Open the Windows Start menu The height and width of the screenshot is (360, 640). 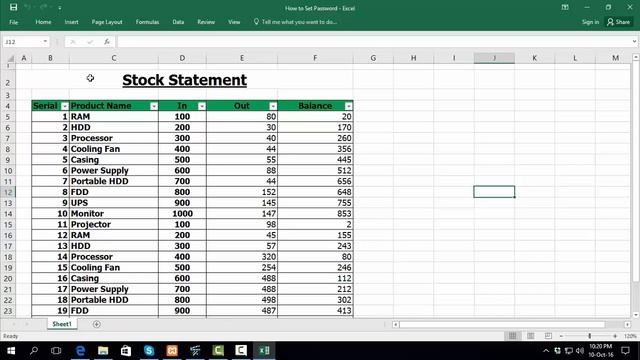tap(11, 351)
